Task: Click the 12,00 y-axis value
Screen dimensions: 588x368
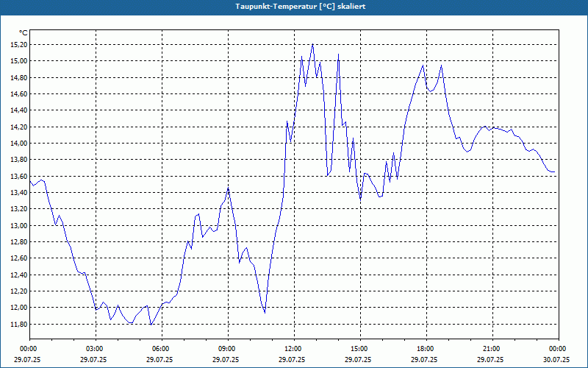Action: click(x=19, y=308)
